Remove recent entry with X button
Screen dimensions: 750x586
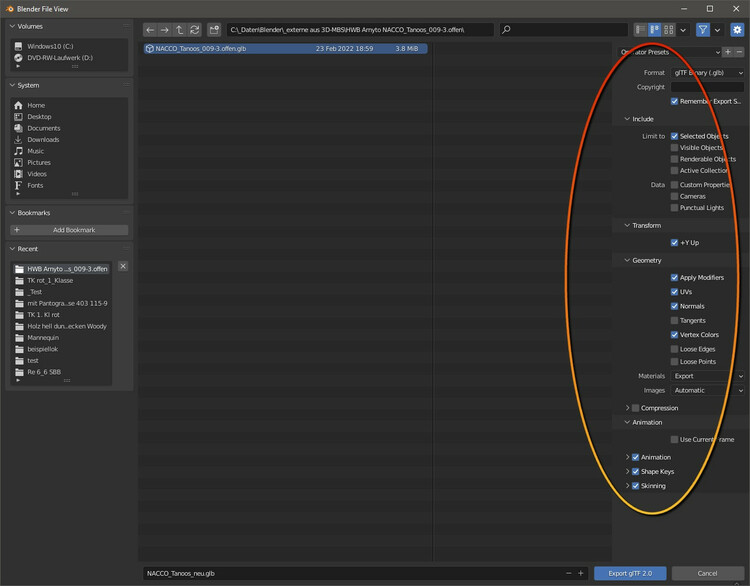(123, 266)
